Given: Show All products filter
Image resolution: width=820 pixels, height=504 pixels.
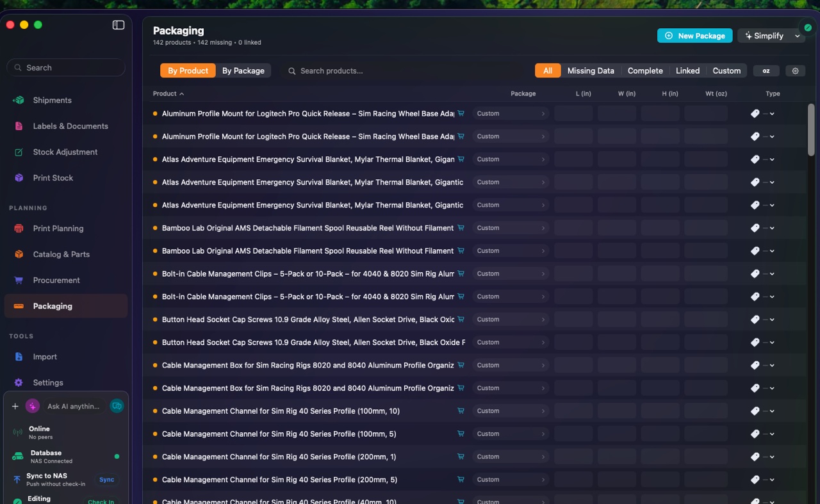Looking at the screenshot, I should (x=548, y=70).
